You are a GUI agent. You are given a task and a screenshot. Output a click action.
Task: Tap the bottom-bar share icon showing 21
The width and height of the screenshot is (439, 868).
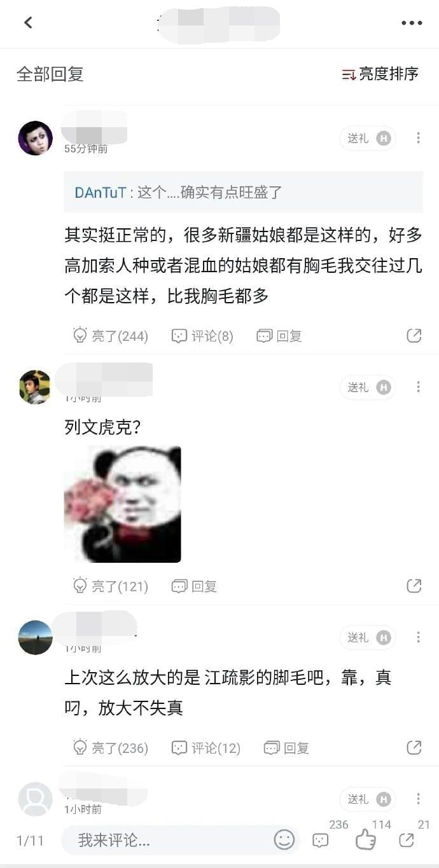[x=406, y=841]
